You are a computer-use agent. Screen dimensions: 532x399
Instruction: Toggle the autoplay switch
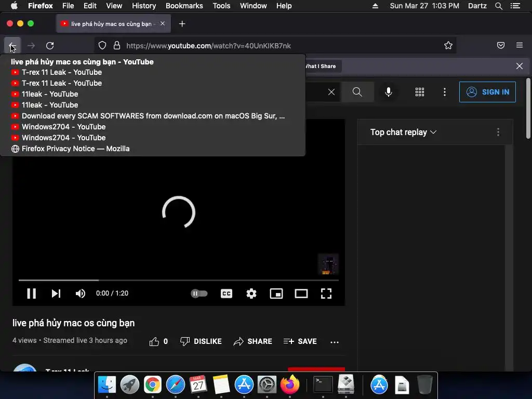pos(199,294)
